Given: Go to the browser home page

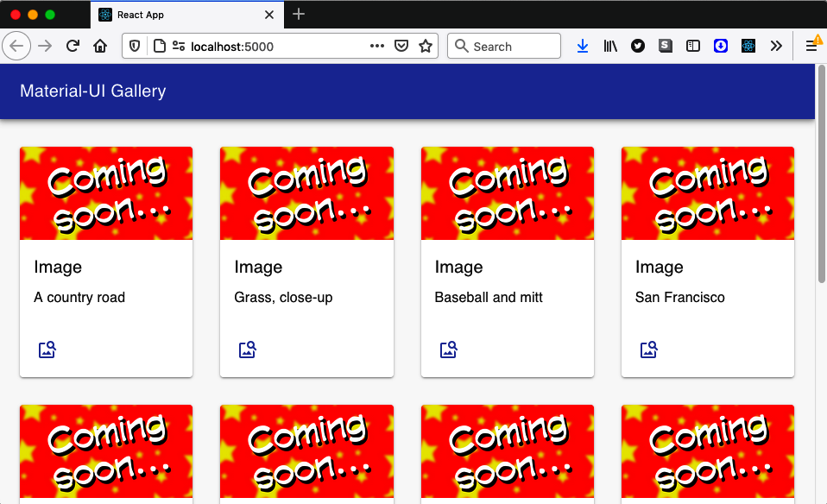Looking at the screenshot, I should (x=100, y=47).
